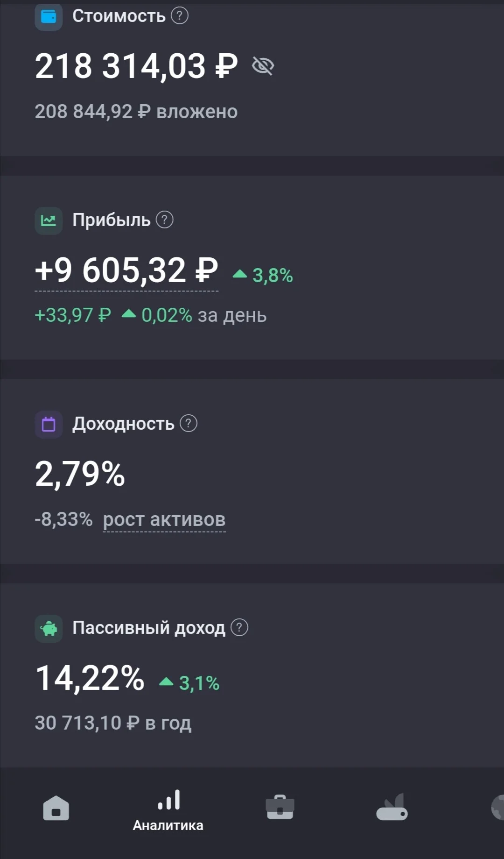
Task: Tap the purple calendar Доходность icon
Action: [x=49, y=425]
